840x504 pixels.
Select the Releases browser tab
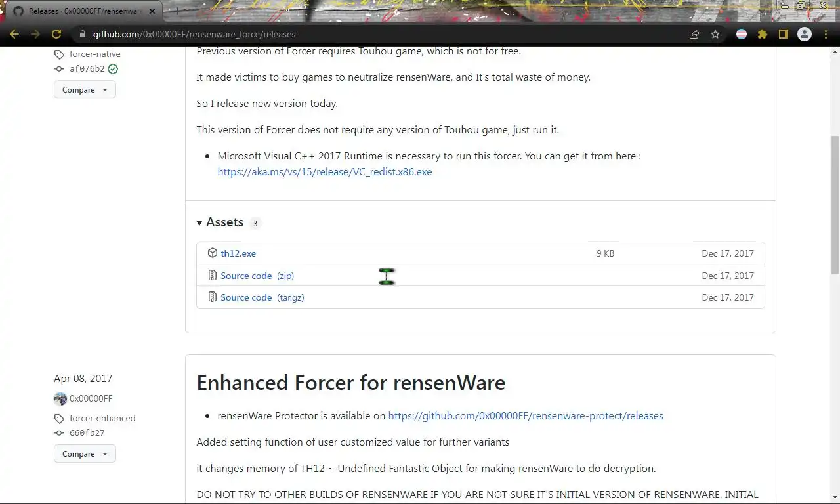[85, 11]
